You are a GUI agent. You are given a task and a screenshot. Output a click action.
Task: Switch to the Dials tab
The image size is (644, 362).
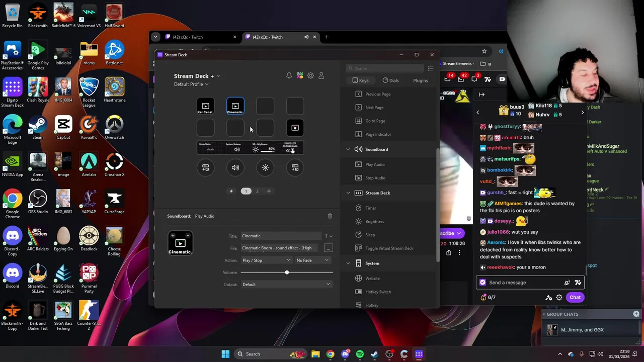(x=390, y=80)
